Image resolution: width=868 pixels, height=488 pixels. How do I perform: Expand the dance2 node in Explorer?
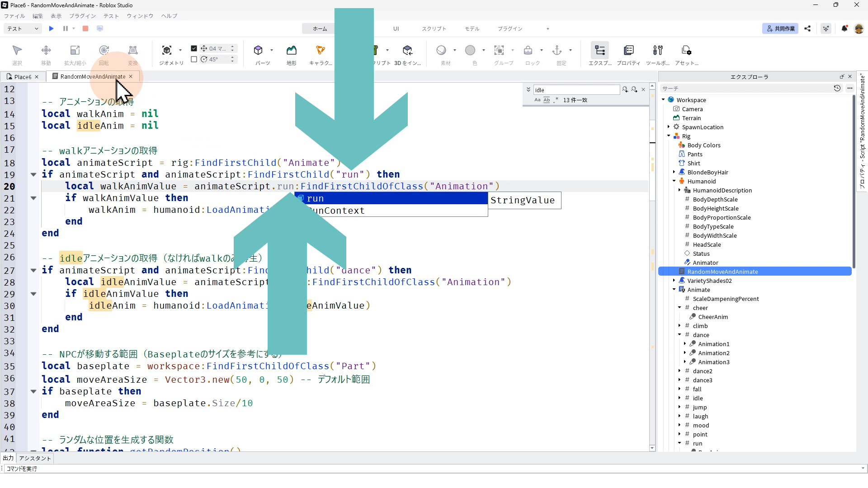tap(679, 371)
